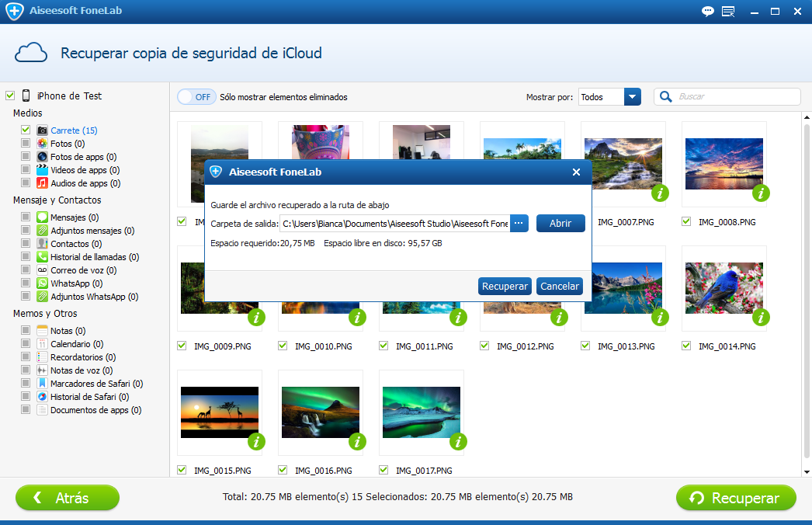Toggle the iPhone de Test checkbox
The image size is (812, 525).
pyautogui.click(x=10, y=96)
